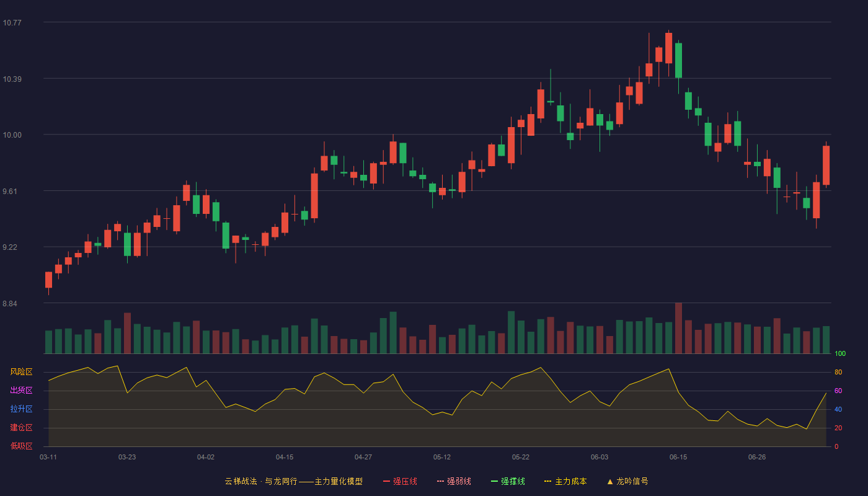868x496 pixels.
Task: Select the 建仓区 zone label
Action: 21,428
